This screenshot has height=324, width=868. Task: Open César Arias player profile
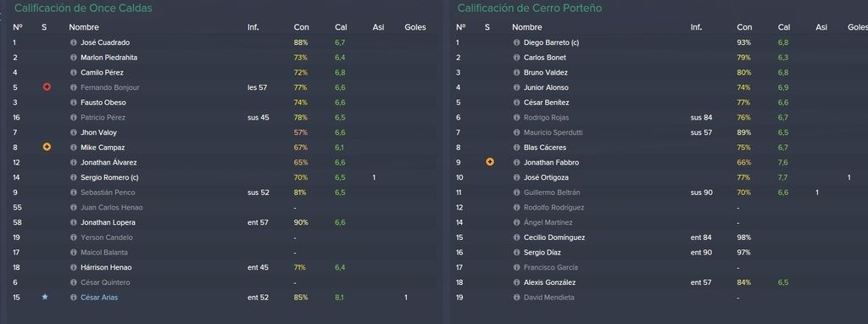99,298
